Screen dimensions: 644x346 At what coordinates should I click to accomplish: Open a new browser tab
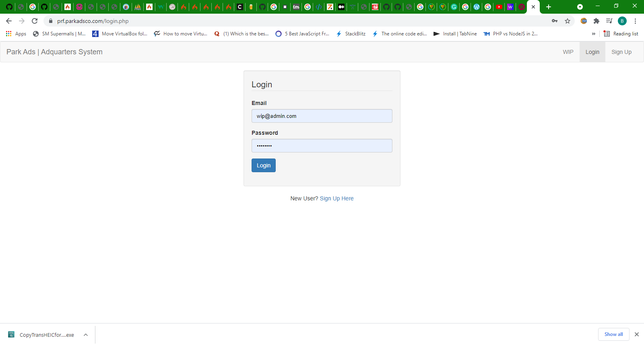(x=548, y=7)
